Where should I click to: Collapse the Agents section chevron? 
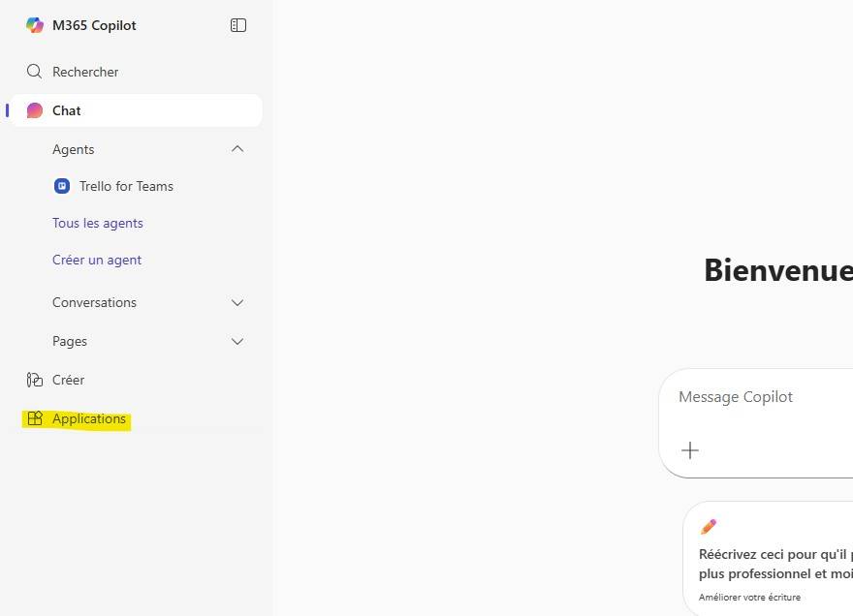237,149
